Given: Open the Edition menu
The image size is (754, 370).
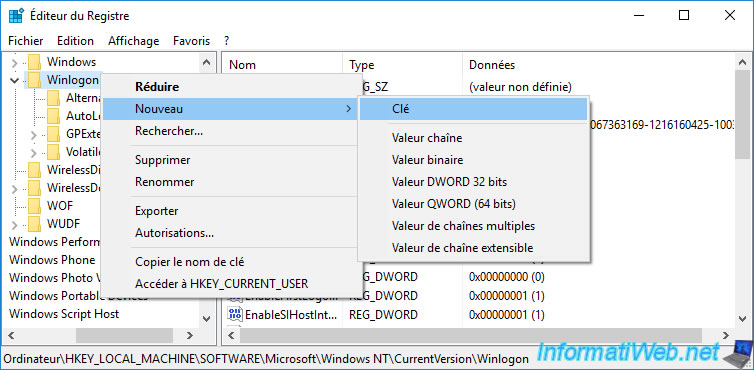Looking at the screenshot, I should [75, 41].
